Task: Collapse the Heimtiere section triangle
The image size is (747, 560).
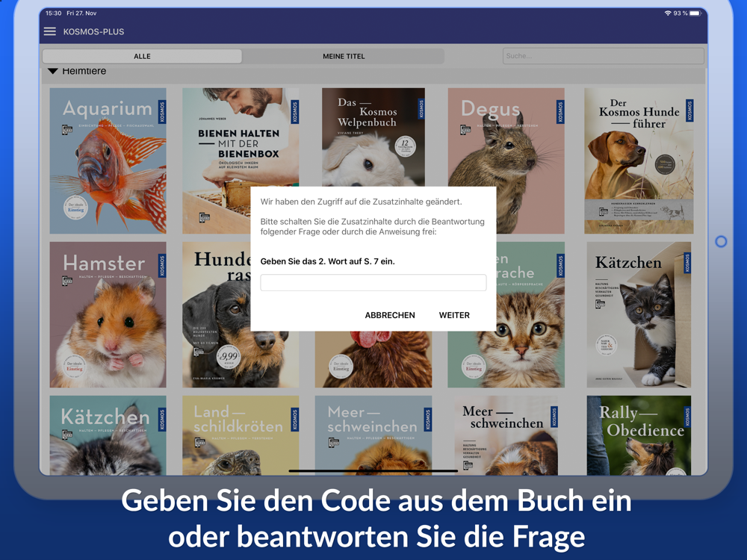Action: coord(53,72)
